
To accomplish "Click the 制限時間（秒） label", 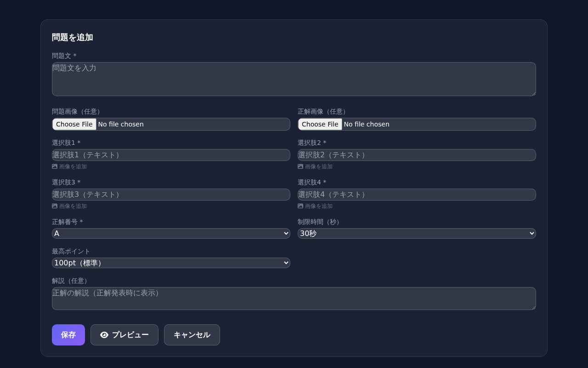I will [320, 222].
